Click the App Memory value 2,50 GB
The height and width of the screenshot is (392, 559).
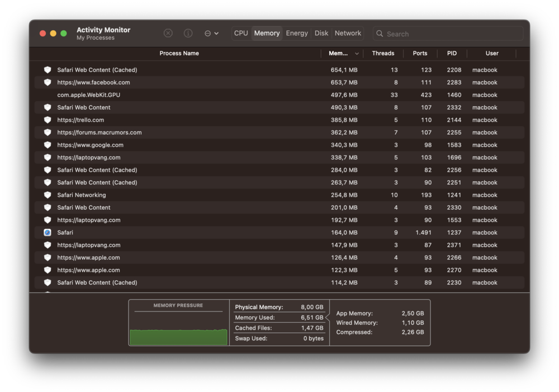(413, 313)
